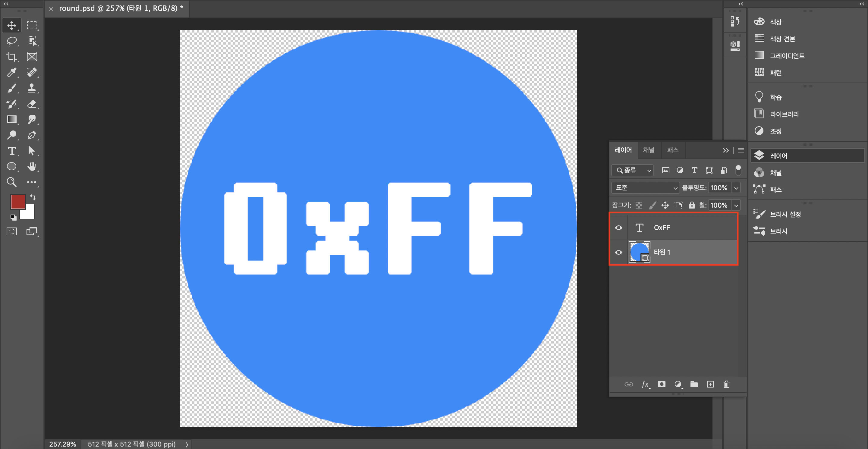The height and width of the screenshot is (449, 868).
Task: Open the 브러시 설정 panel
Action: coord(785,214)
